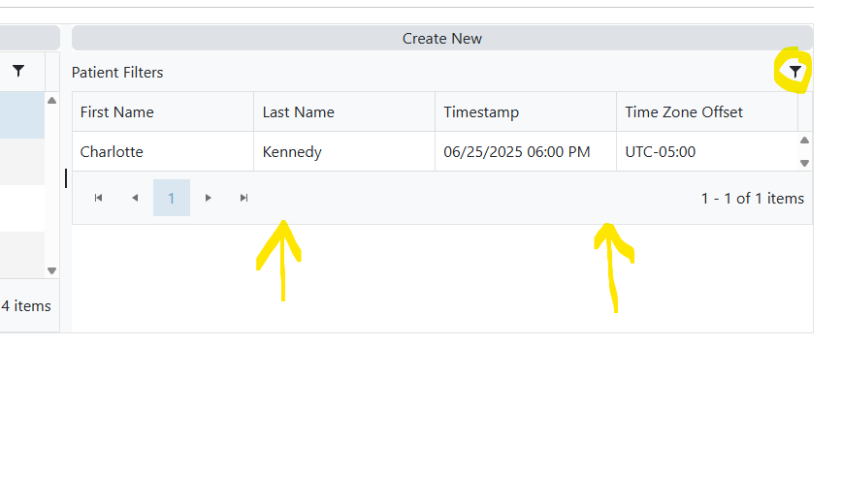Click the patient grid scroll down arrow
This screenshot has width=842, height=504.
coord(804,163)
